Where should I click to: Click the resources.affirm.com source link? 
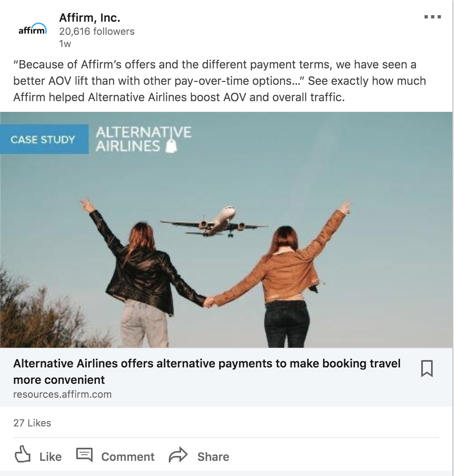click(x=62, y=394)
